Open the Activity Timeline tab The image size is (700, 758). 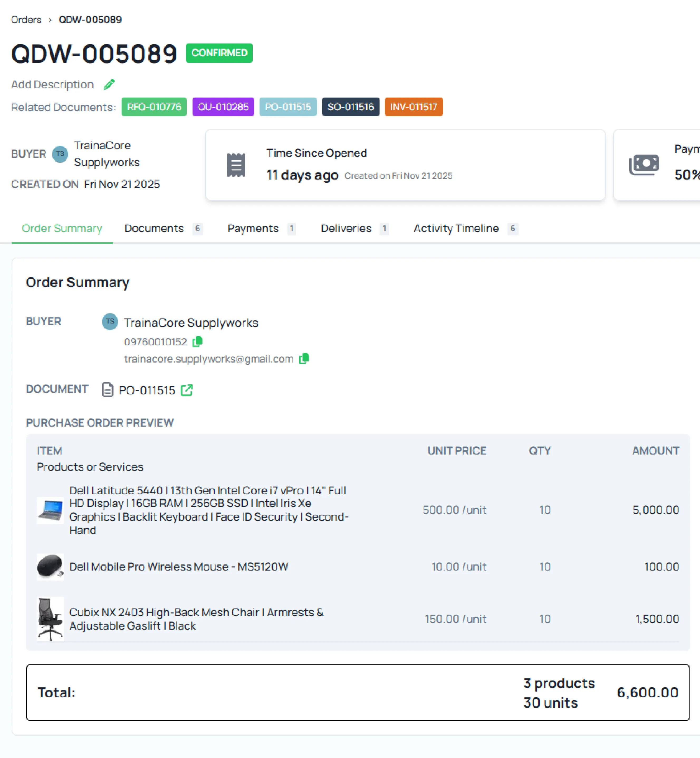click(x=456, y=228)
